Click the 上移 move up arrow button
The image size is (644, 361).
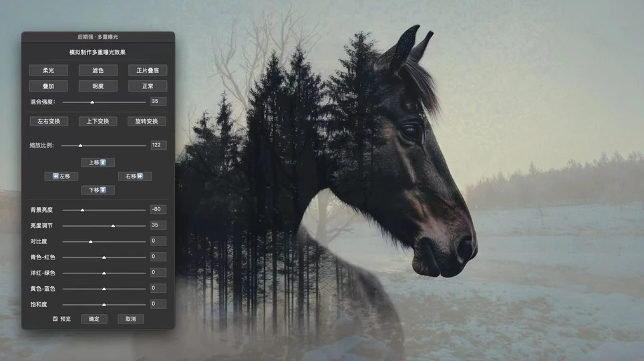click(x=98, y=162)
